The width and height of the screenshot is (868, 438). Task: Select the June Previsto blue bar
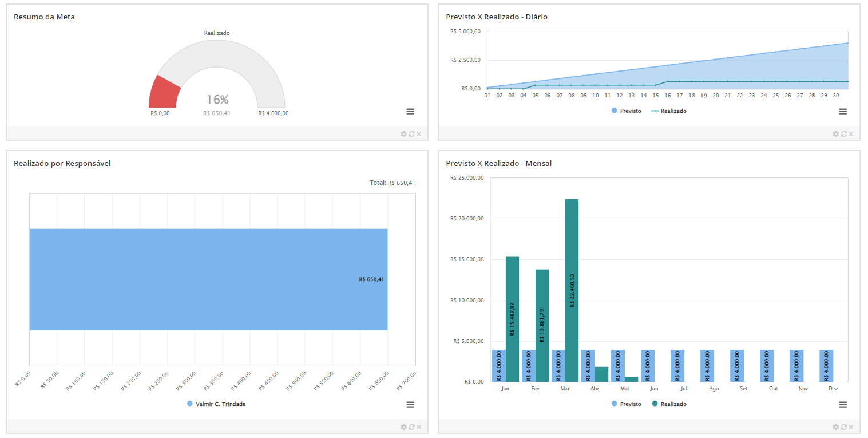(647, 366)
